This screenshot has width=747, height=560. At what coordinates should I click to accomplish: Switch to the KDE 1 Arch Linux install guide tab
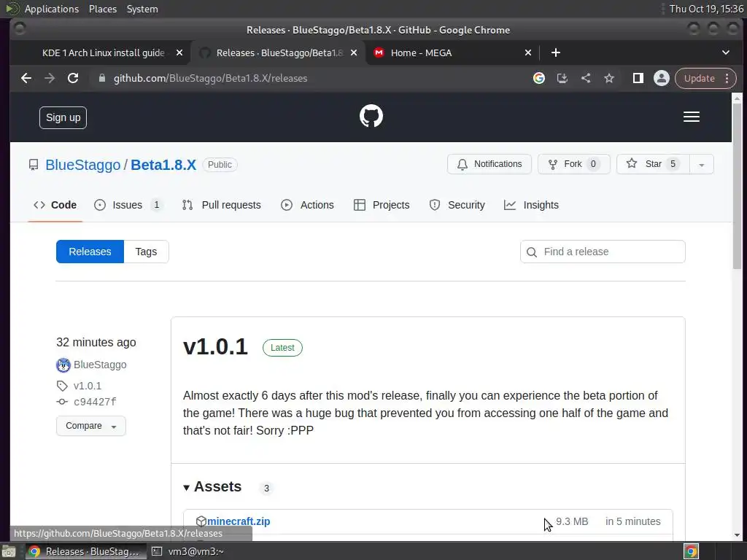[x=104, y=52]
